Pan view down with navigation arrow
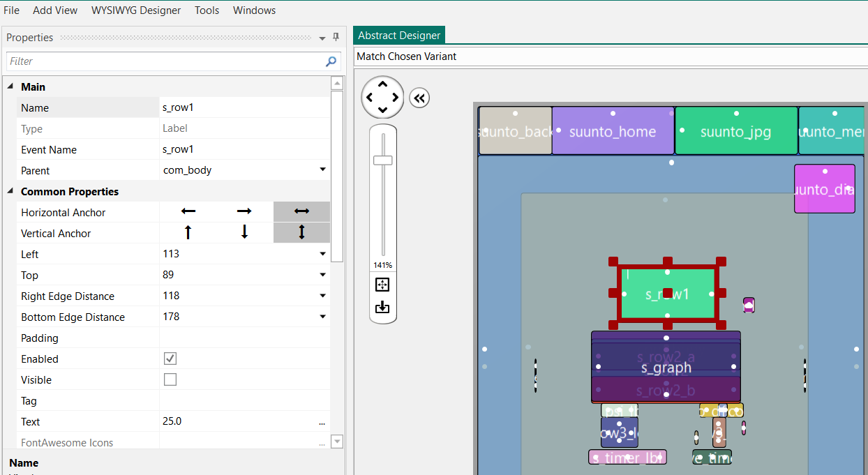 tap(382, 110)
